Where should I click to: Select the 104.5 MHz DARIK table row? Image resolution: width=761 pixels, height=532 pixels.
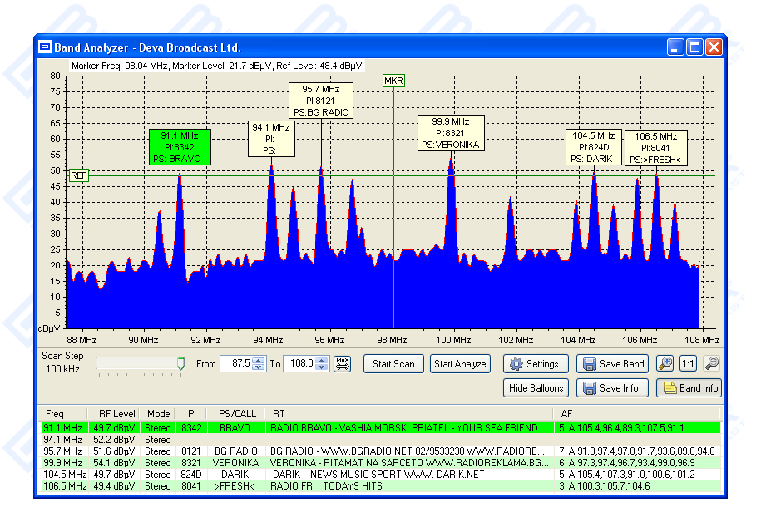pos(333,475)
